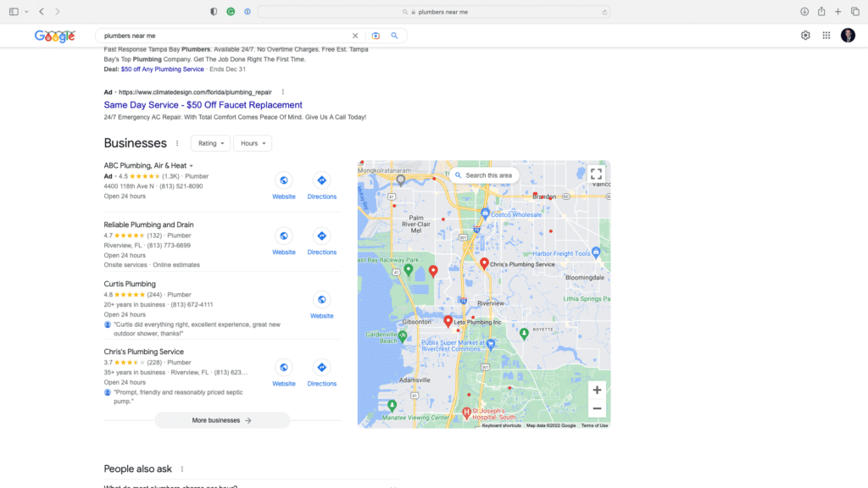Click the St. Joseph's Hospital South map marker
Screen dimensions: 868x488
coord(467,413)
